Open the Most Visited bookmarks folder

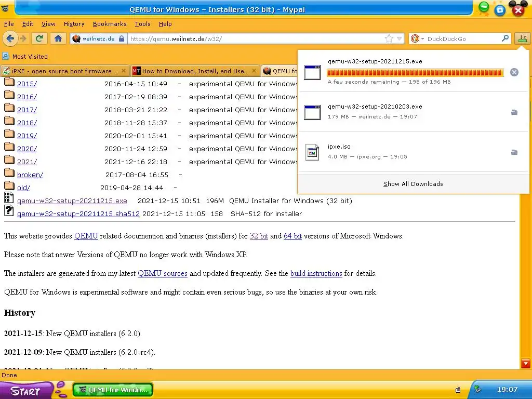pyautogui.click(x=25, y=56)
